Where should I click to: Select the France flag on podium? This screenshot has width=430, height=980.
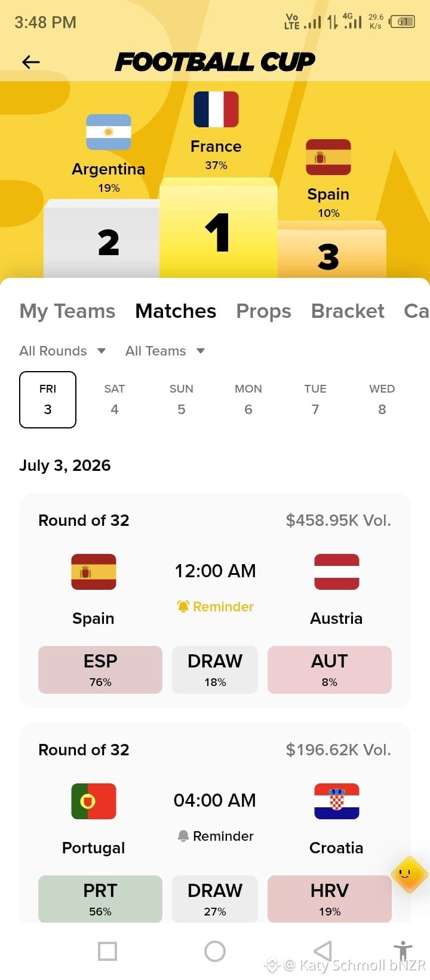[216, 109]
